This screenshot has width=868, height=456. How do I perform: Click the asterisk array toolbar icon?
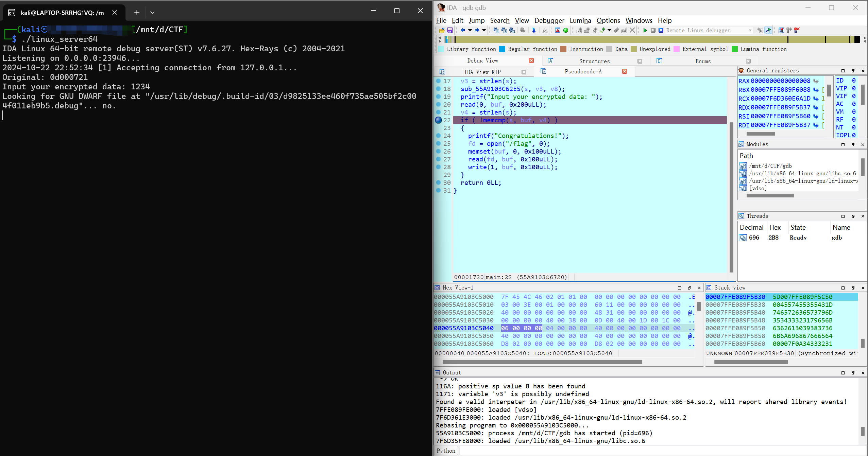click(616, 30)
